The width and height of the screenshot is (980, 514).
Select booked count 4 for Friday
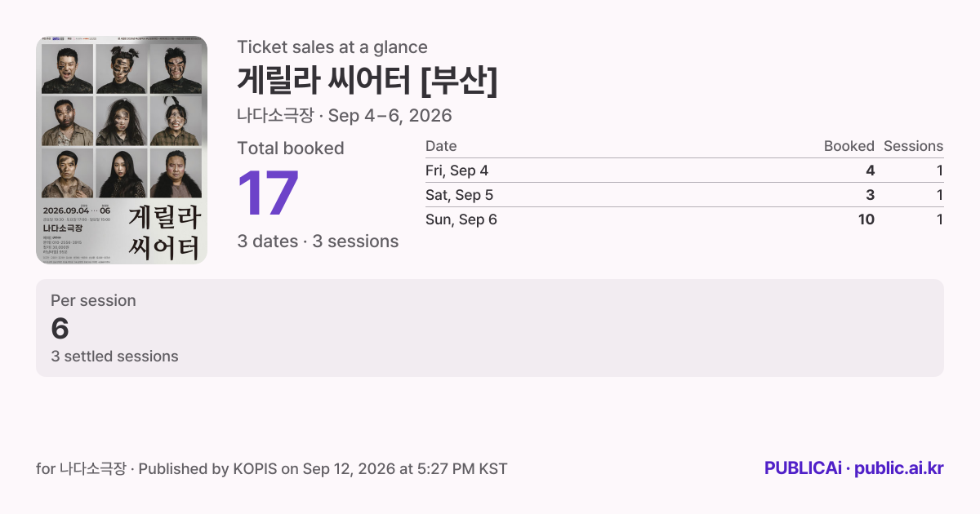pos(871,171)
